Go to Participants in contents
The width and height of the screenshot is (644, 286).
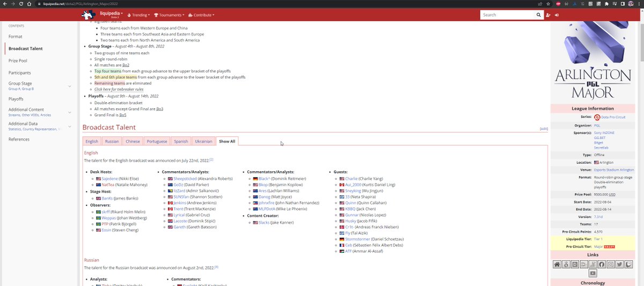tap(20, 72)
